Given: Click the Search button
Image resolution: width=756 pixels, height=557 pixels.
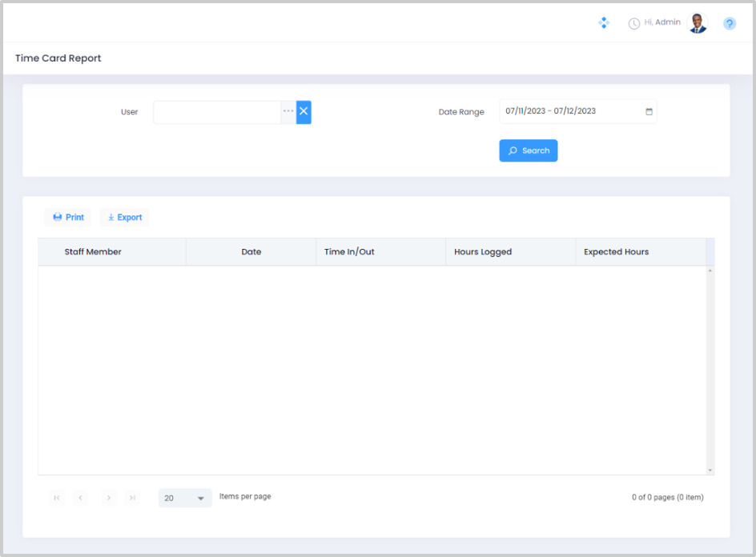Looking at the screenshot, I should pyautogui.click(x=528, y=150).
